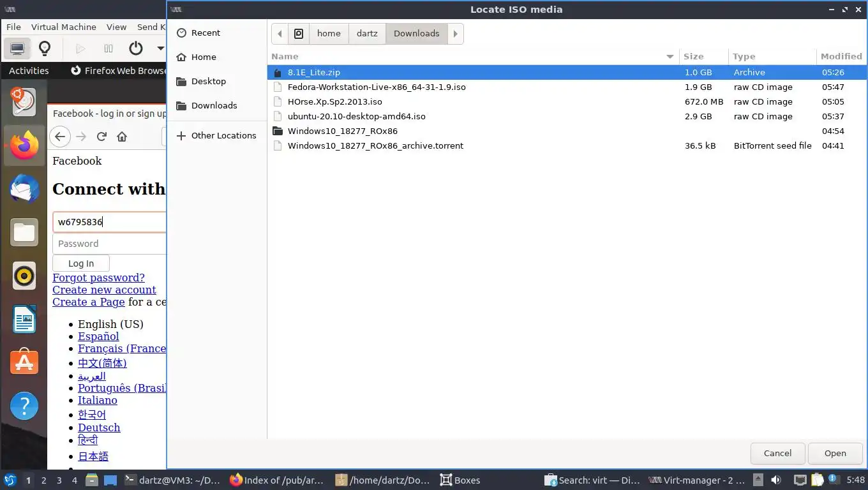Viewport: 868px width, 490px height.
Task: Click the path bar left scroll arrow
Action: click(280, 34)
